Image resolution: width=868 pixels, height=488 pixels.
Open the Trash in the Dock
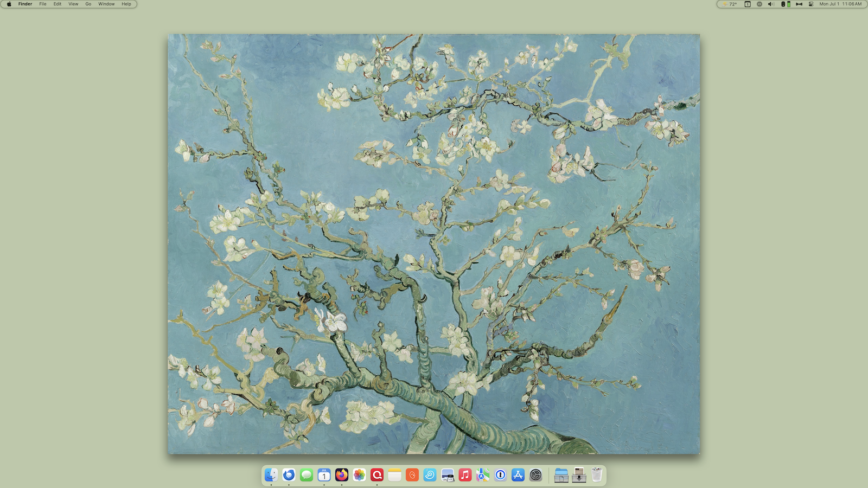(x=597, y=475)
